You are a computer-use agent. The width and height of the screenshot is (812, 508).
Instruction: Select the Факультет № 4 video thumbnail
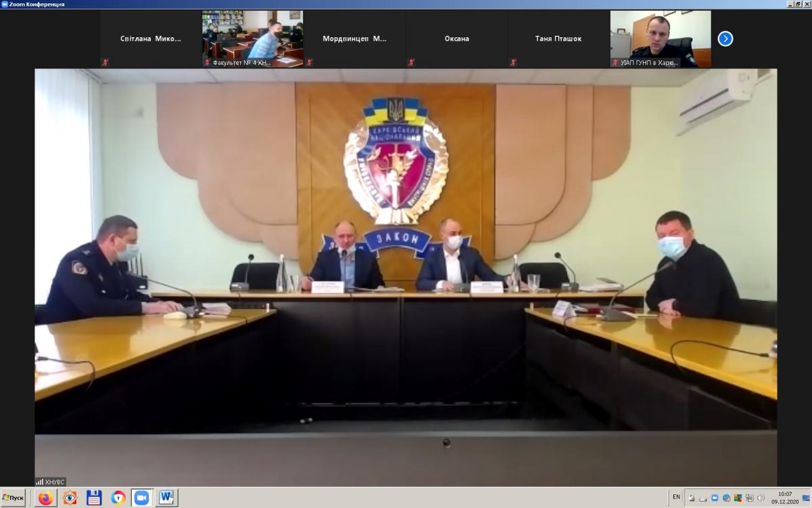[x=253, y=39]
